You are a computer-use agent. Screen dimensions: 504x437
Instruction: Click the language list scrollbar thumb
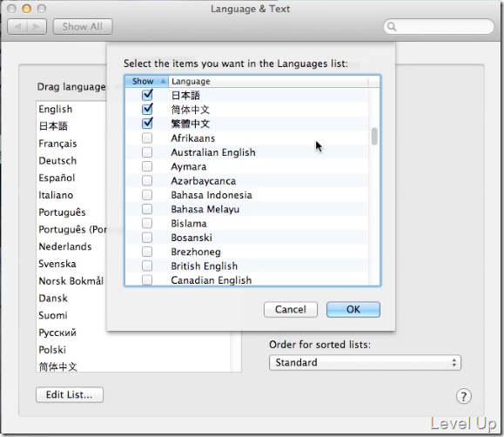coord(374,137)
